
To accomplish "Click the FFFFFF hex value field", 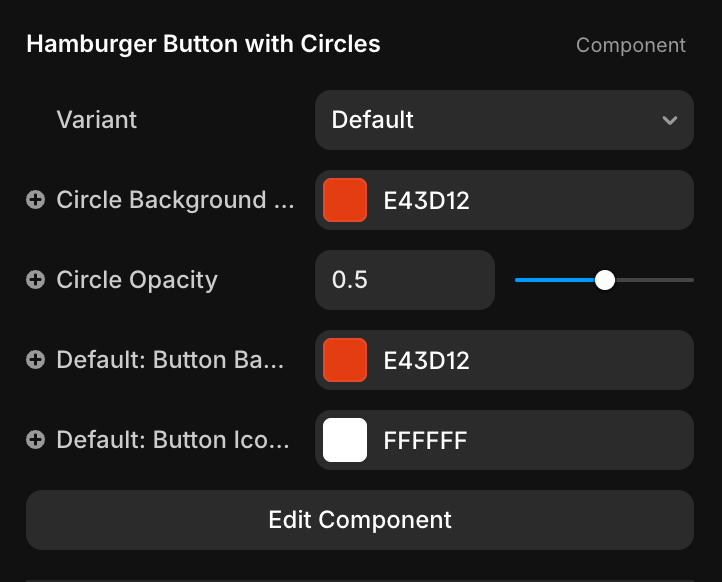I will [x=426, y=440].
